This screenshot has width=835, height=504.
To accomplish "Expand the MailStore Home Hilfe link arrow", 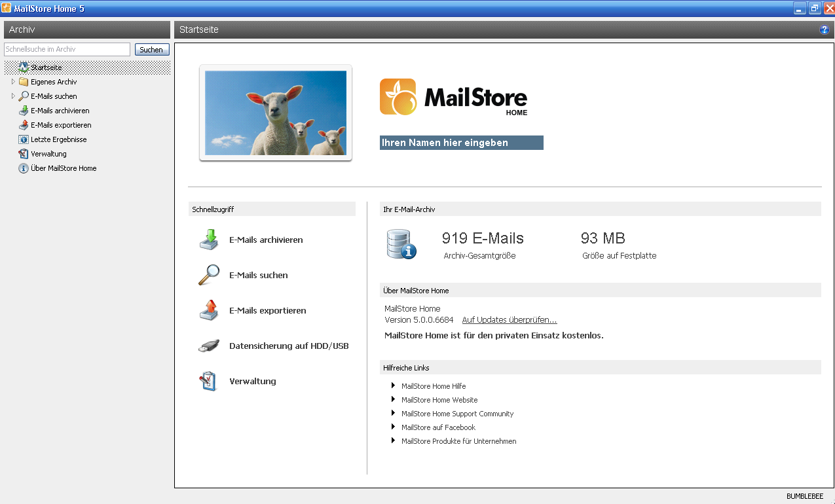I will [394, 386].
